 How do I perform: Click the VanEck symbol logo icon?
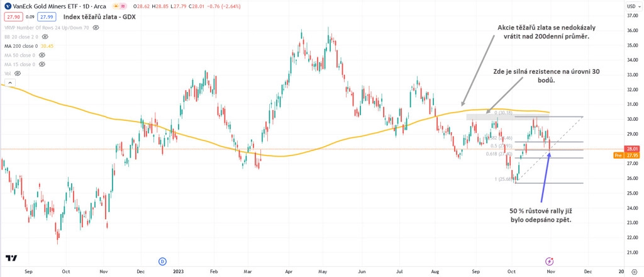(8, 6)
